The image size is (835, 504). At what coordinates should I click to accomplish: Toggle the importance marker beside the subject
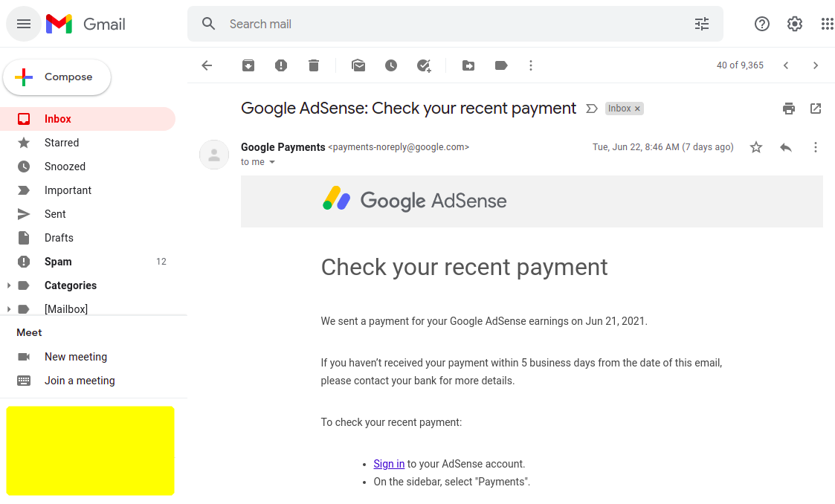point(592,109)
